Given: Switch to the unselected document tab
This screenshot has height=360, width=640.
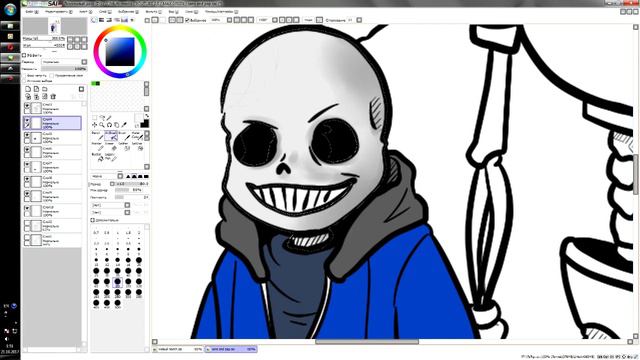Looking at the screenshot, I should 178,349.
